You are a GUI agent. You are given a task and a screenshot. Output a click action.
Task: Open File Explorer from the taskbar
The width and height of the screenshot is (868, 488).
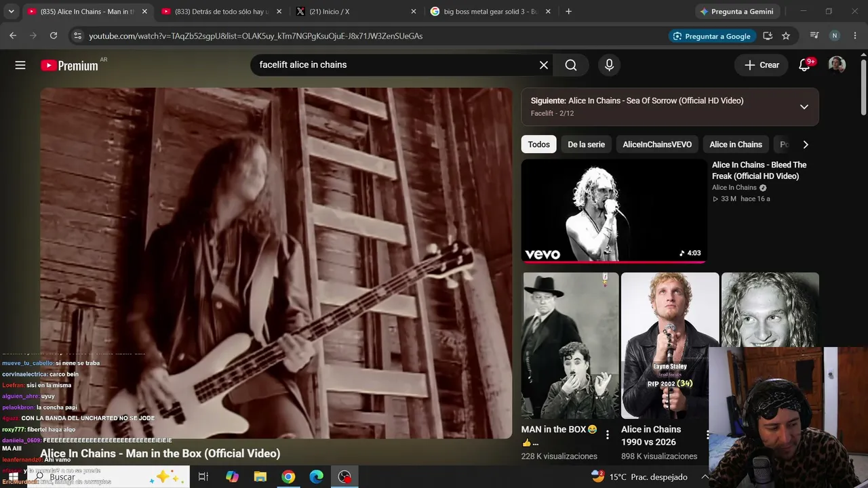tap(260, 477)
